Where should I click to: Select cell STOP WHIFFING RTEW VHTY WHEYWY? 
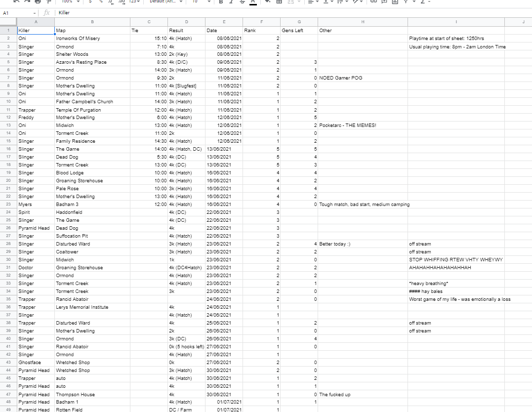click(456, 260)
